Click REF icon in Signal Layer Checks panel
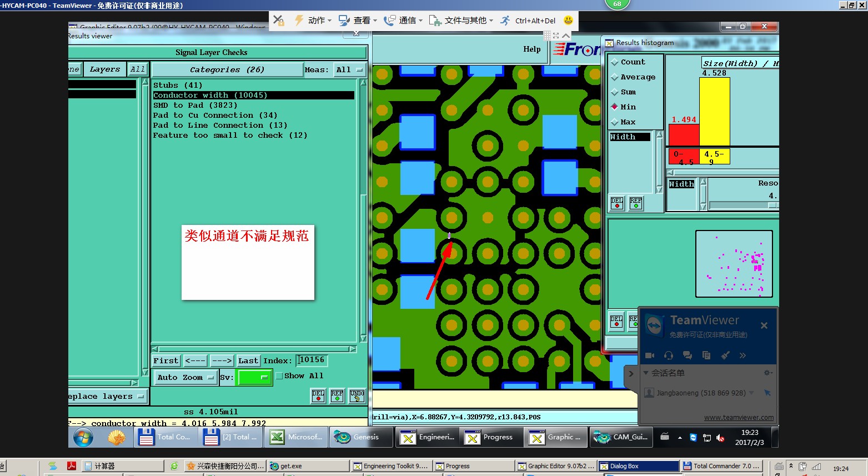This screenshot has height=476, width=868. [x=337, y=395]
